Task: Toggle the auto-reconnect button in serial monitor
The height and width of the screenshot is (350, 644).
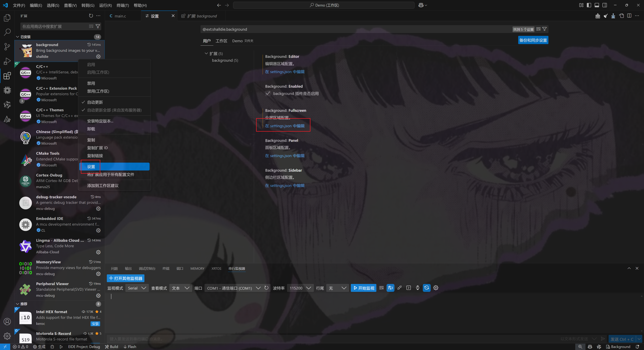Action: 426,288
